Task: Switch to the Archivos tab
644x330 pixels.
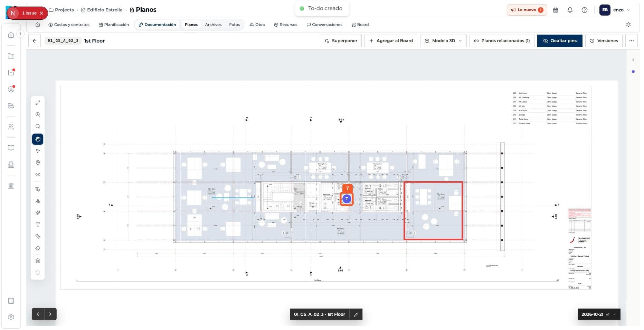Action: [x=213, y=25]
